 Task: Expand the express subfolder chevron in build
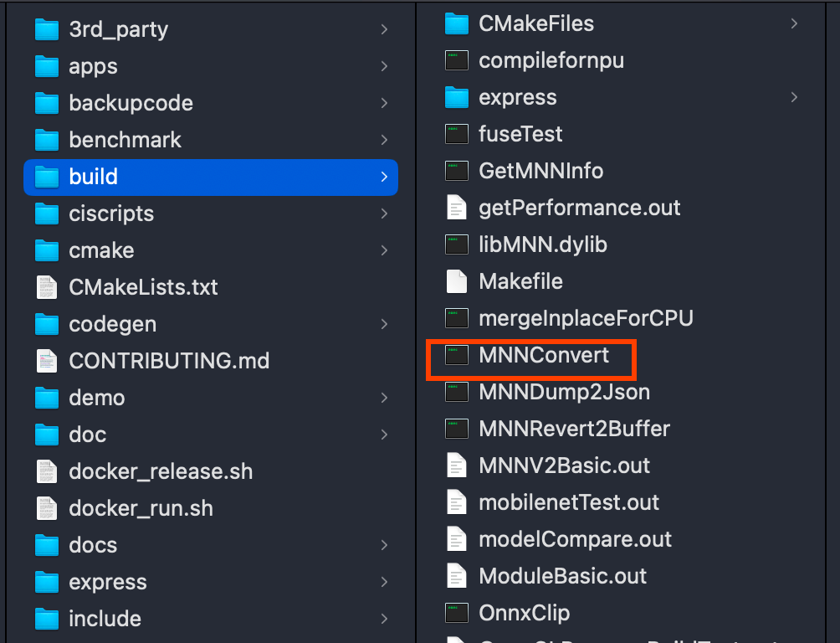(x=794, y=98)
